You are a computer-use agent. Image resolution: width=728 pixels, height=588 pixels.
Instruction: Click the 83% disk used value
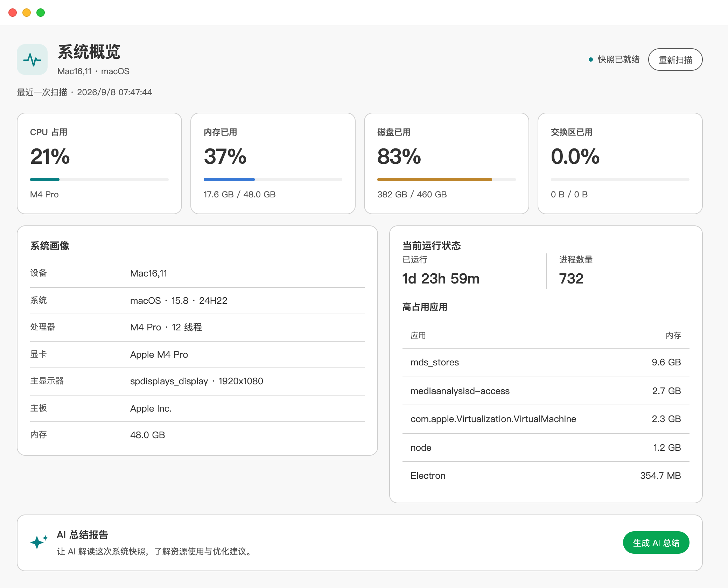[x=399, y=156]
